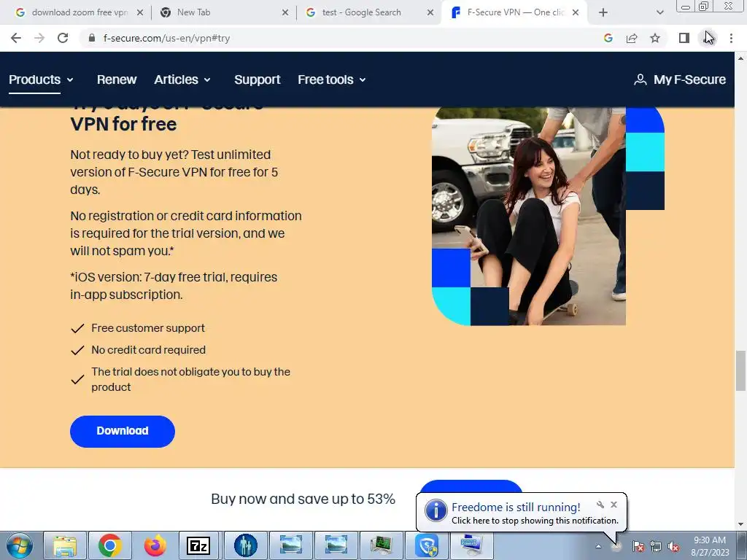747x560 pixels.
Task: Click the Google icon in the address bar
Action: 608,38
